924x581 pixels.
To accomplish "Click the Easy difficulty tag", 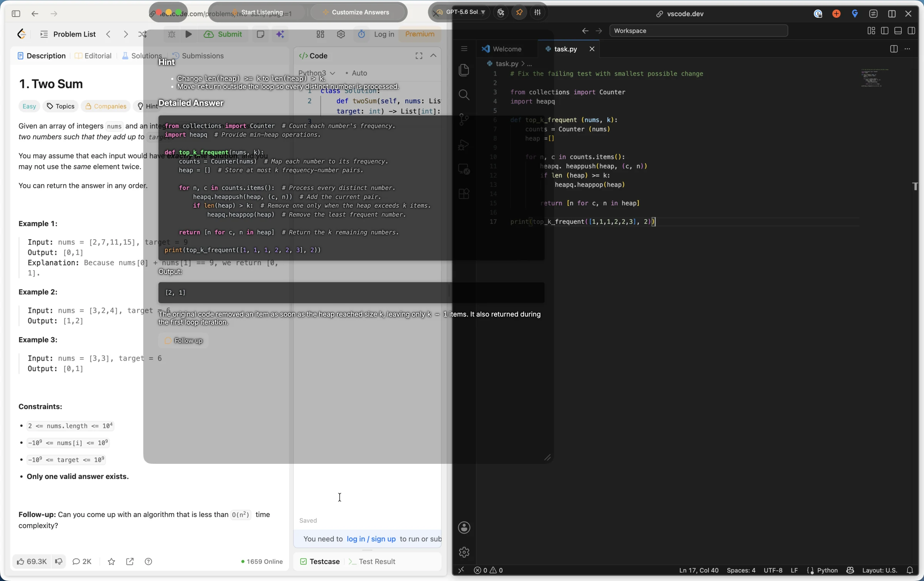I will [x=29, y=106].
